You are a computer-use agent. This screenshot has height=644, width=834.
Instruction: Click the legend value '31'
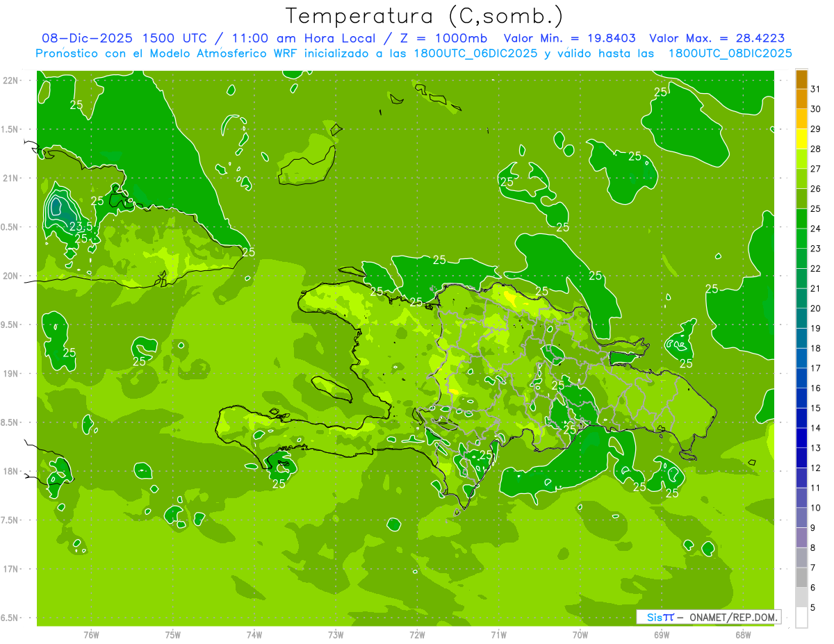pos(815,89)
